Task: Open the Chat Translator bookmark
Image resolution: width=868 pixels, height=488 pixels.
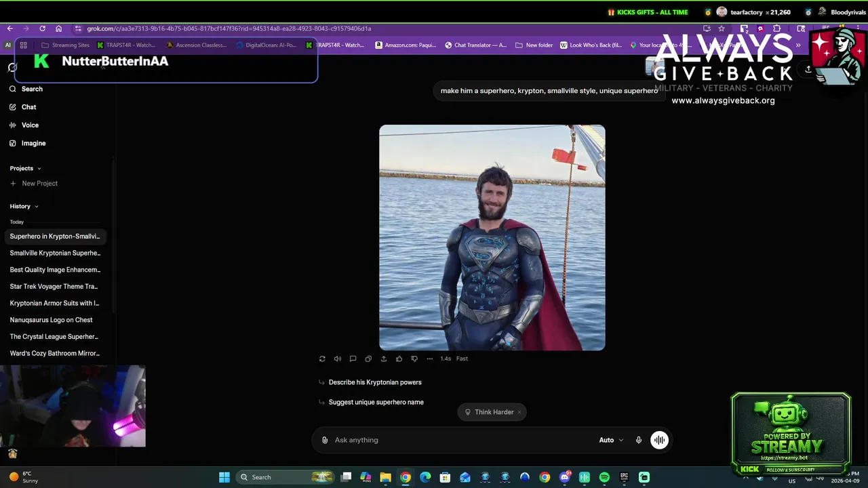Action: click(x=475, y=45)
